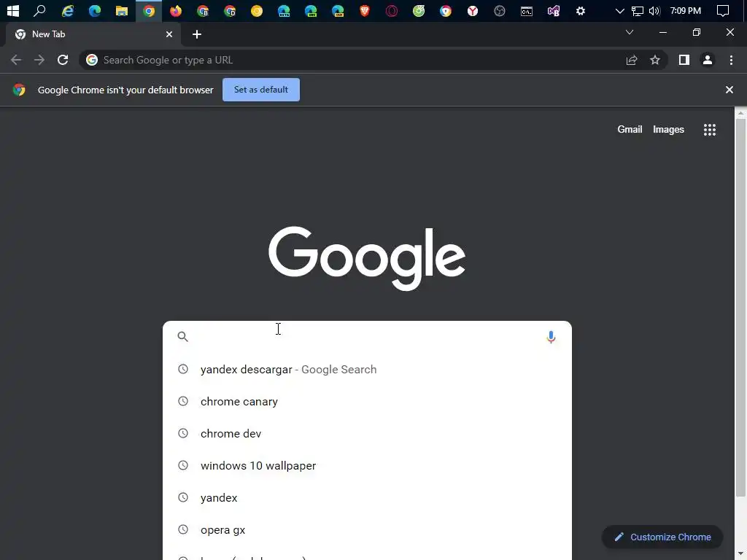747x560 pixels.
Task: Dismiss the default browser notification bar
Action: (x=729, y=90)
